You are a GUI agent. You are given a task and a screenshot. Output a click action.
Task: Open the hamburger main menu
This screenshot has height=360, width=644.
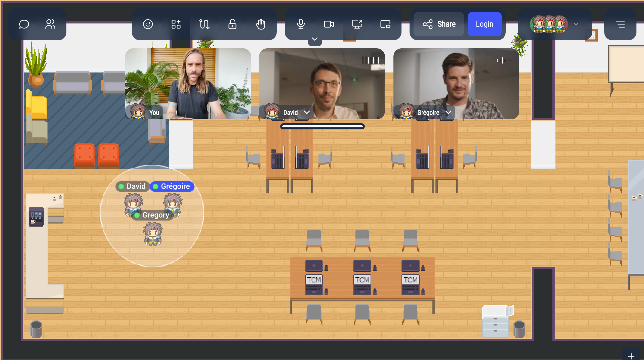[x=620, y=24]
